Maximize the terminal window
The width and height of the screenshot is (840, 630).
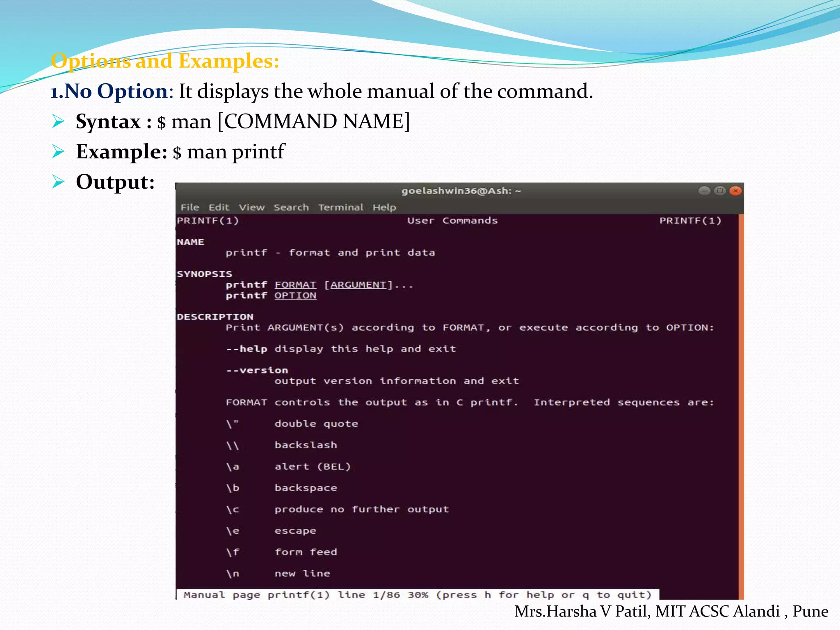coord(720,191)
